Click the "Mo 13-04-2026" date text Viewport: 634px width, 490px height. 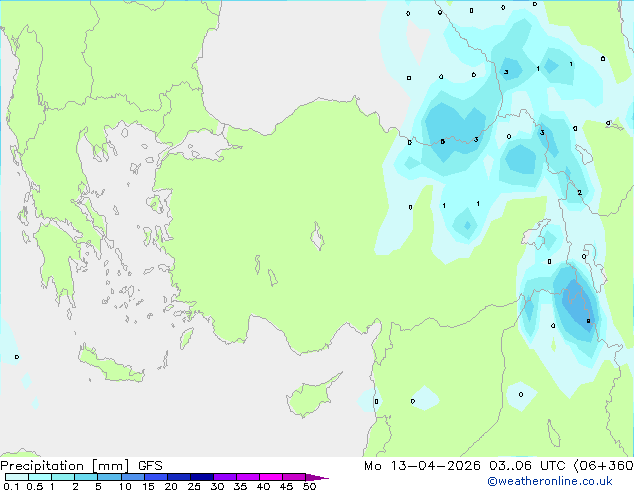[x=423, y=466]
